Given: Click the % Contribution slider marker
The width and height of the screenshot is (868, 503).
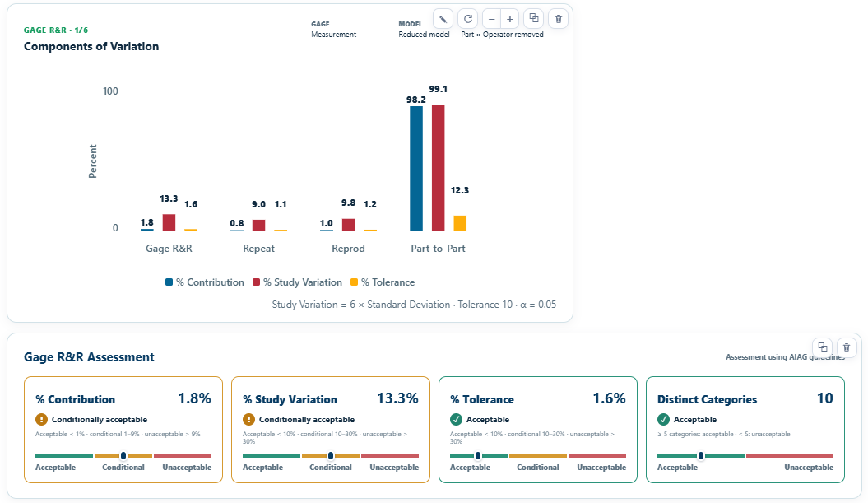Looking at the screenshot, I should [x=123, y=455].
